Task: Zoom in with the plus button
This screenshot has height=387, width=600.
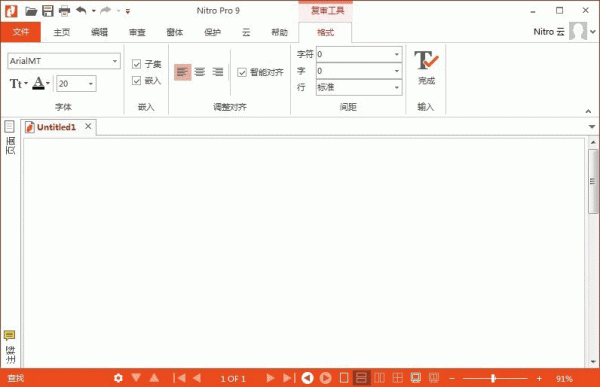Action: coord(539,379)
